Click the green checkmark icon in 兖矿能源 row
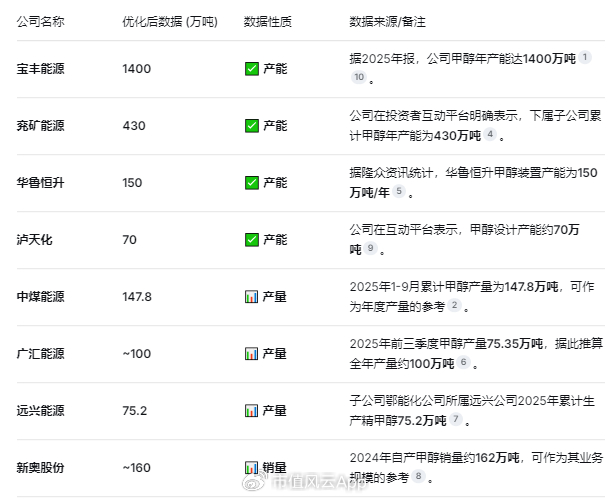 (252, 126)
